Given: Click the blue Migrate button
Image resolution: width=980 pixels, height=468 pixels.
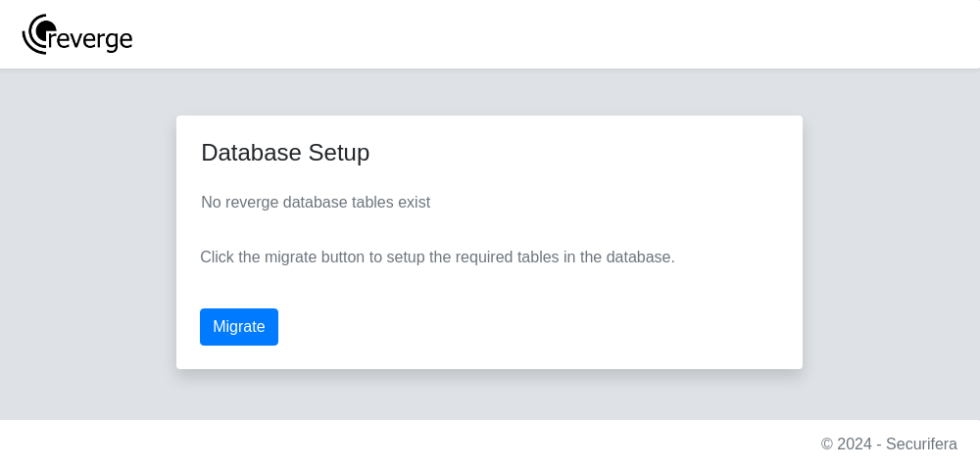Looking at the screenshot, I should tap(239, 327).
